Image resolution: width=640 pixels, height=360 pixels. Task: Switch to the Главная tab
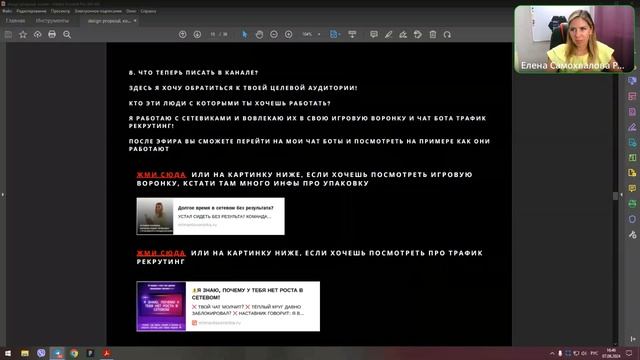[x=16, y=20]
